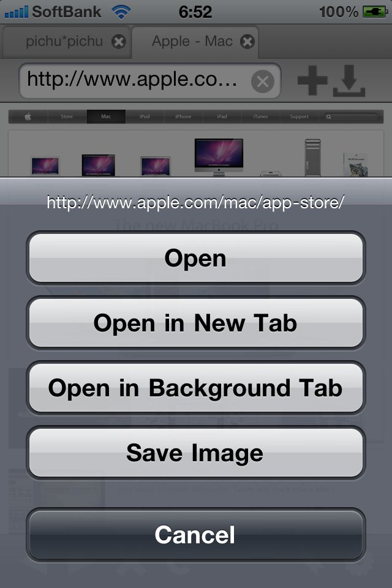392x588 pixels.
Task: Tap the download arrow icon
Action: [x=349, y=81]
